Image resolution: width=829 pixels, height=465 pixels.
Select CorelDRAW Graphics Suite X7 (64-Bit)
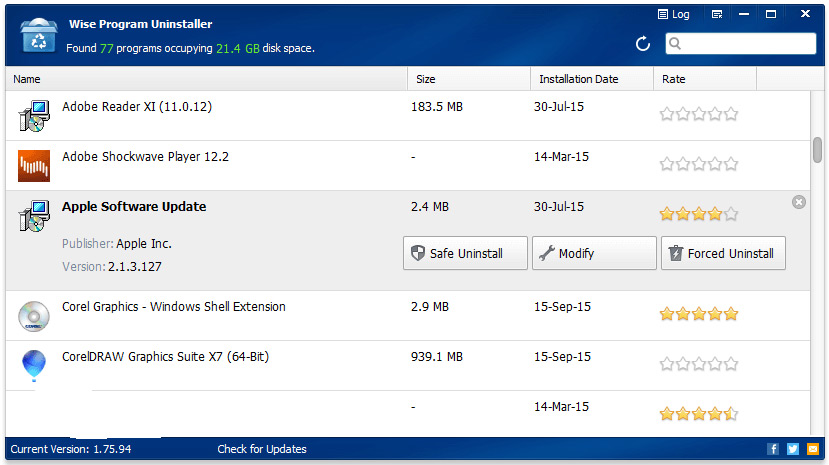[x=408, y=366]
